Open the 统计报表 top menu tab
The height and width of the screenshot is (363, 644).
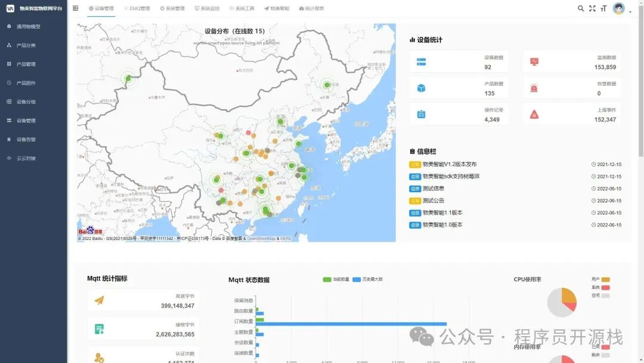click(311, 9)
